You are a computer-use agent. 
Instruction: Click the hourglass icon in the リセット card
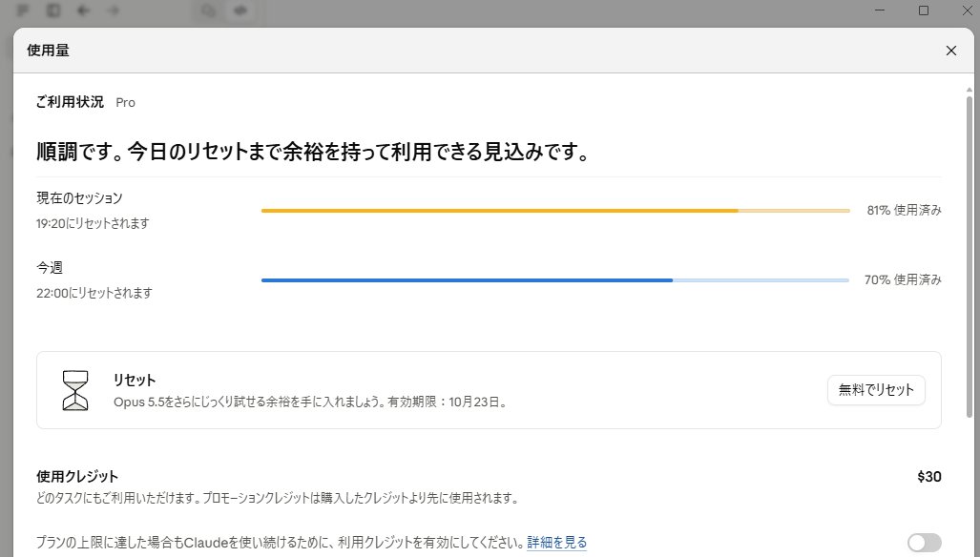75,390
